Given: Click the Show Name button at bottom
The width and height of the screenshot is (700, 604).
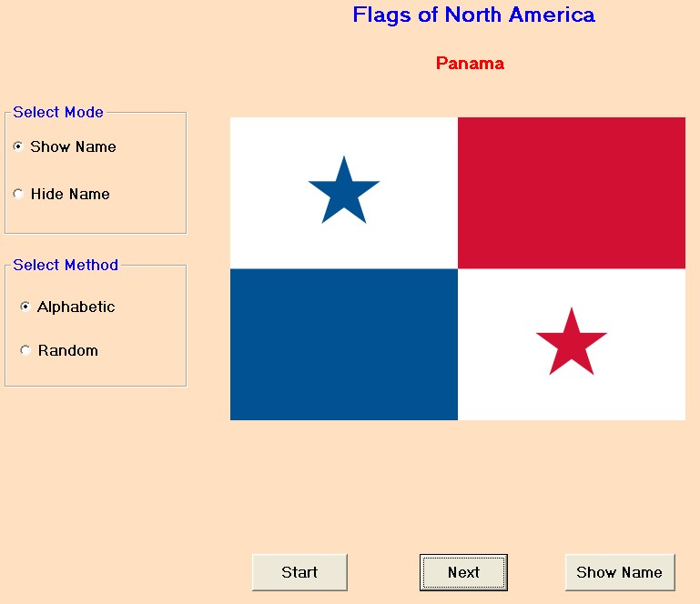Looking at the screenshot, I should click(x=620, y=572).
